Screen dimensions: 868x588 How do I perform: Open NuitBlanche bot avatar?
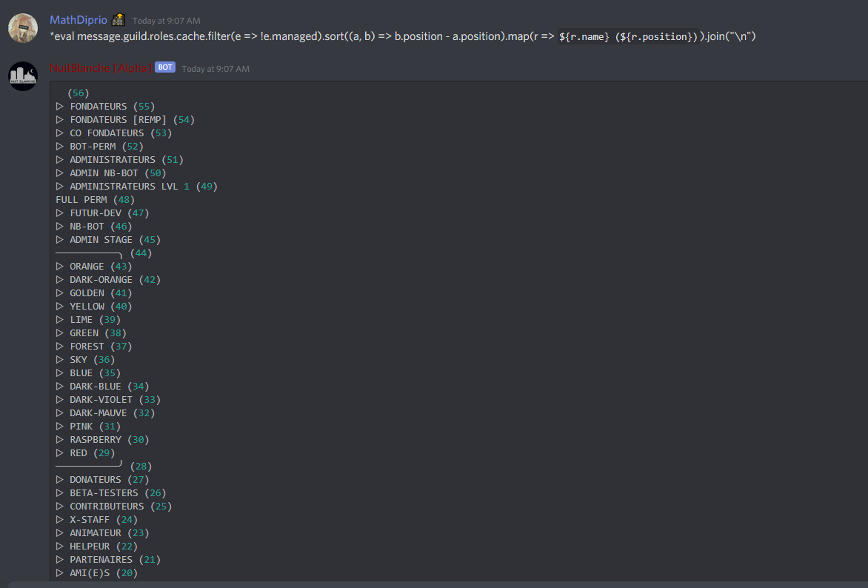tap(23, 76)
